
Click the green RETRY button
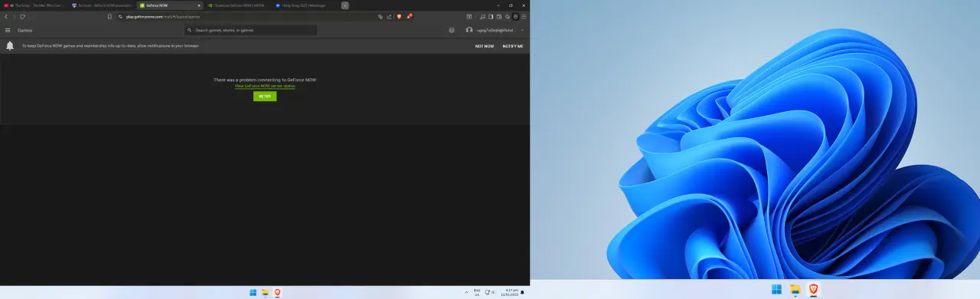(x=265, y=97)
